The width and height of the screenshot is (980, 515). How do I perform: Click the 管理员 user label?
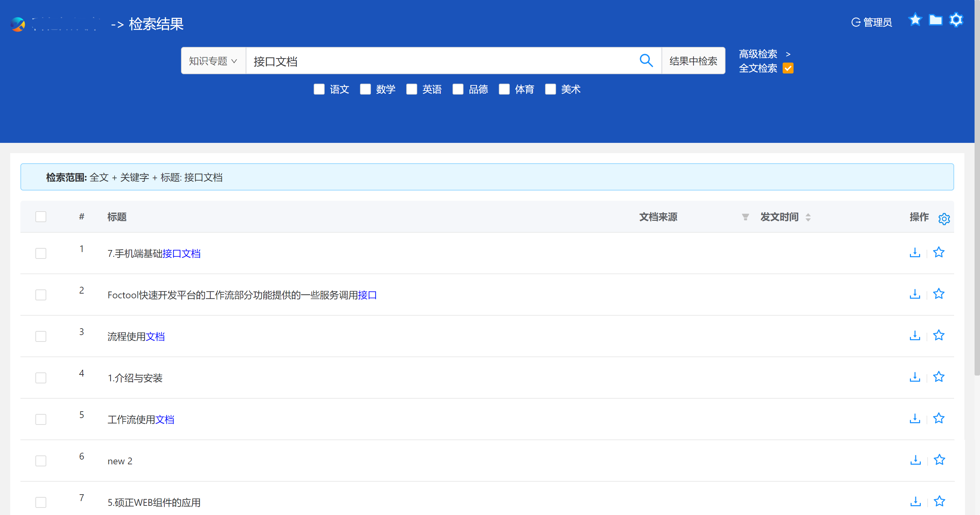(877, 22)
